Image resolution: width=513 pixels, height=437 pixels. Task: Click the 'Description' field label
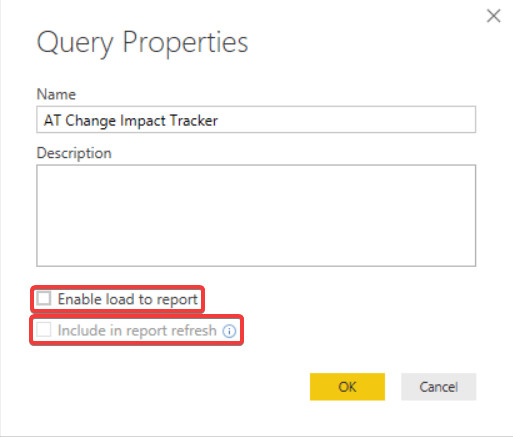click(x=74, y=154)
